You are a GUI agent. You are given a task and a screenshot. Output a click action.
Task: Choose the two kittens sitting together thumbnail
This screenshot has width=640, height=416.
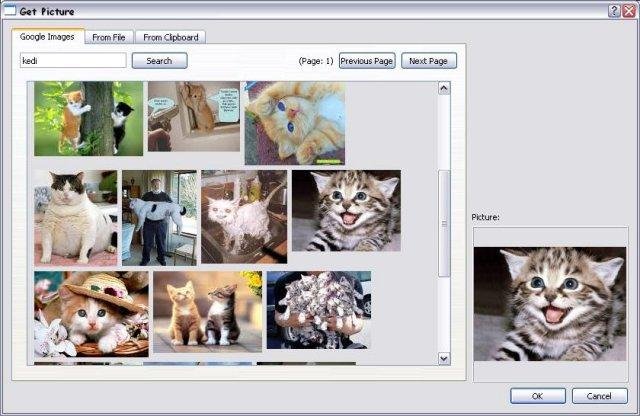coord(207,311)
